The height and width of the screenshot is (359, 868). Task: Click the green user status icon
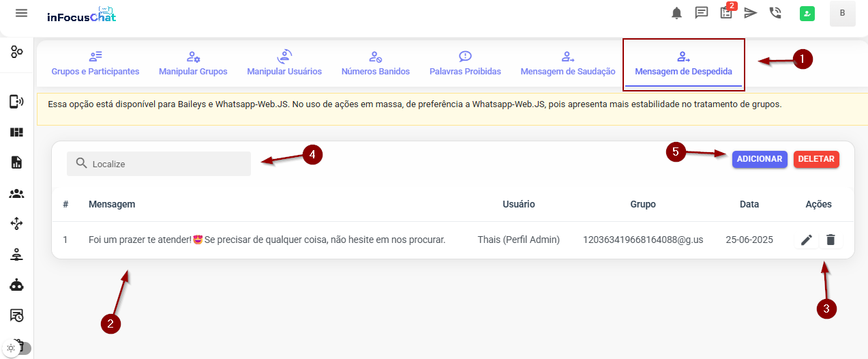click(x=807, y=13)
